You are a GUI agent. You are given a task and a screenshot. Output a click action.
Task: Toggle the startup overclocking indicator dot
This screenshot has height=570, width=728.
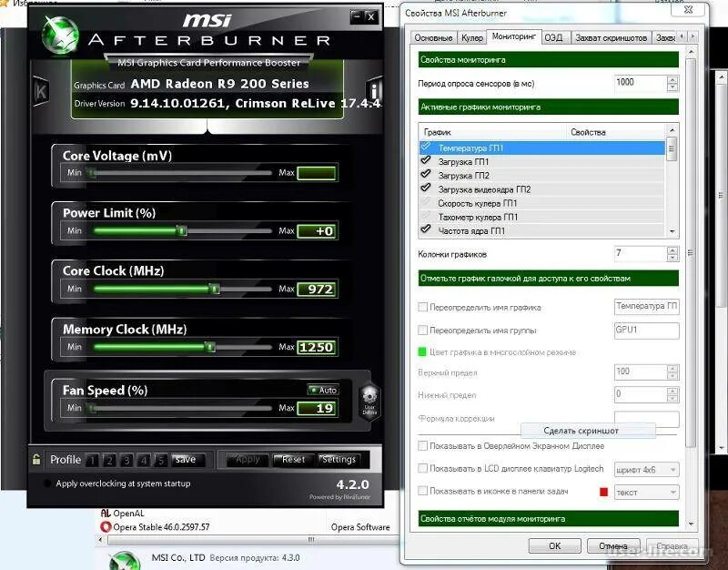pyautogui.click(x=47, y=483)
